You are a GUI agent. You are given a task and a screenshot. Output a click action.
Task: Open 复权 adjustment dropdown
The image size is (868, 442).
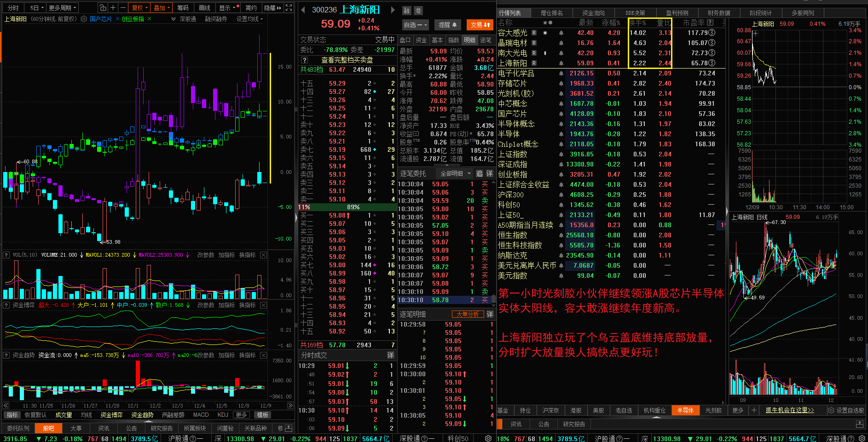click(139, 8)
